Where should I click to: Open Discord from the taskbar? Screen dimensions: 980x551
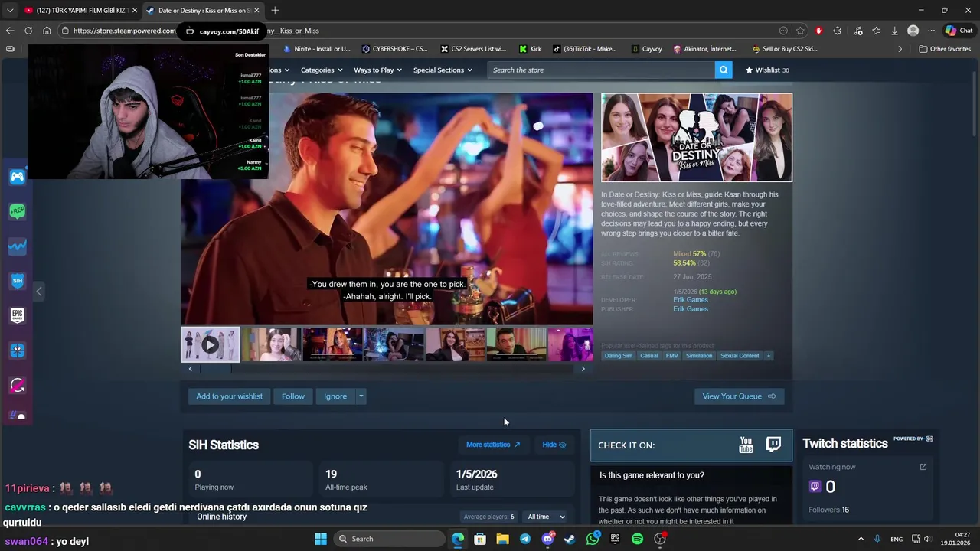coord(547,539)
